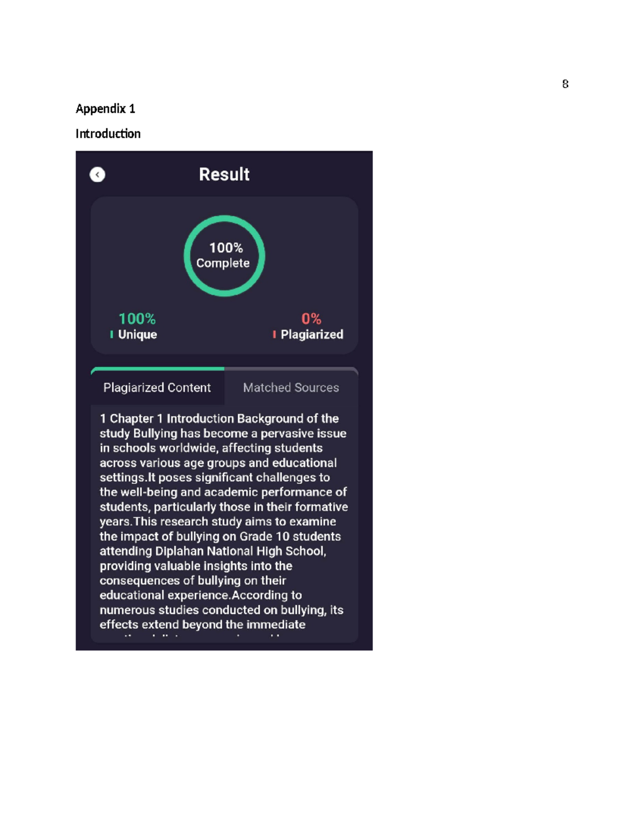Click the Complete label inside circle
644x834 pixels.
click(223, 263)
